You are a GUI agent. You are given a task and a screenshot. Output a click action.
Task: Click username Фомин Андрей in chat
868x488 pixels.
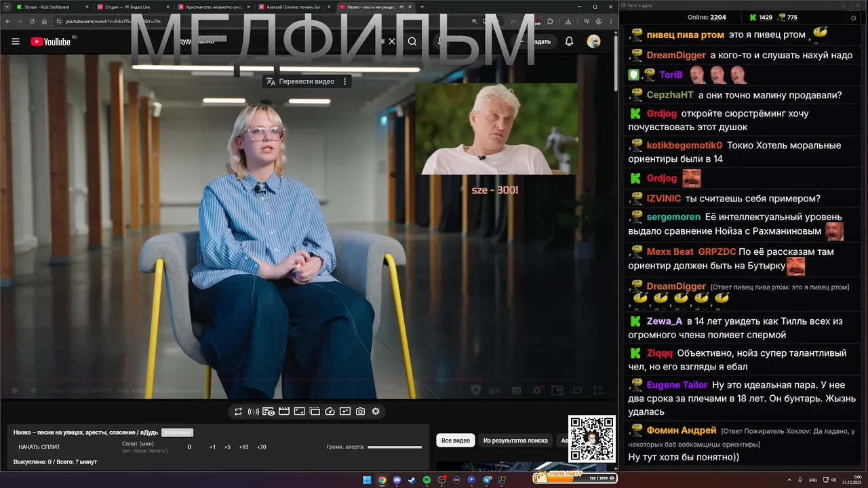tap(682, 430)
